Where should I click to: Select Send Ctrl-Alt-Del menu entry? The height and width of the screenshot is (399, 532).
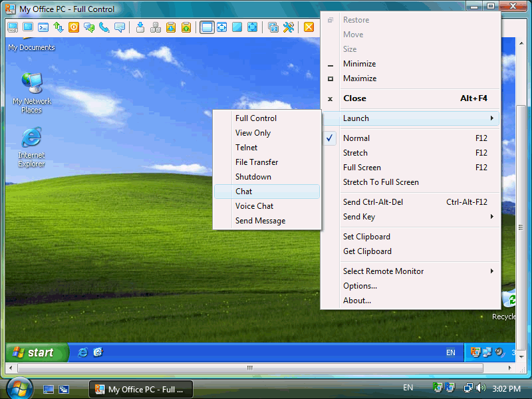point(373,202)
